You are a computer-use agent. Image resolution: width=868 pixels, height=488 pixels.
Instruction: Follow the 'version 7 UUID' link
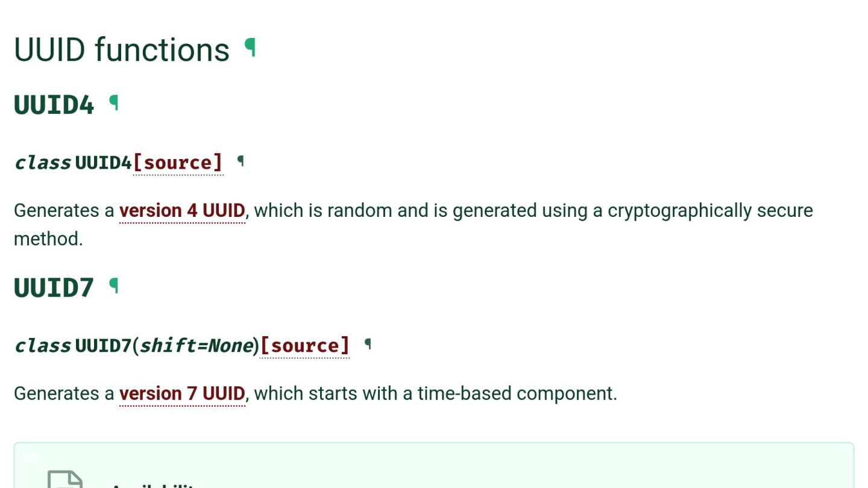pos(182,393)
